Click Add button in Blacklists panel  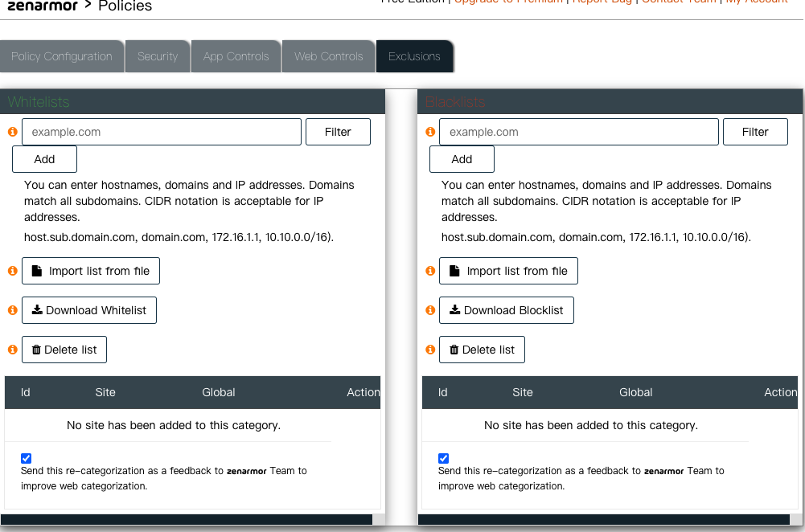click(x=462, y=159)
